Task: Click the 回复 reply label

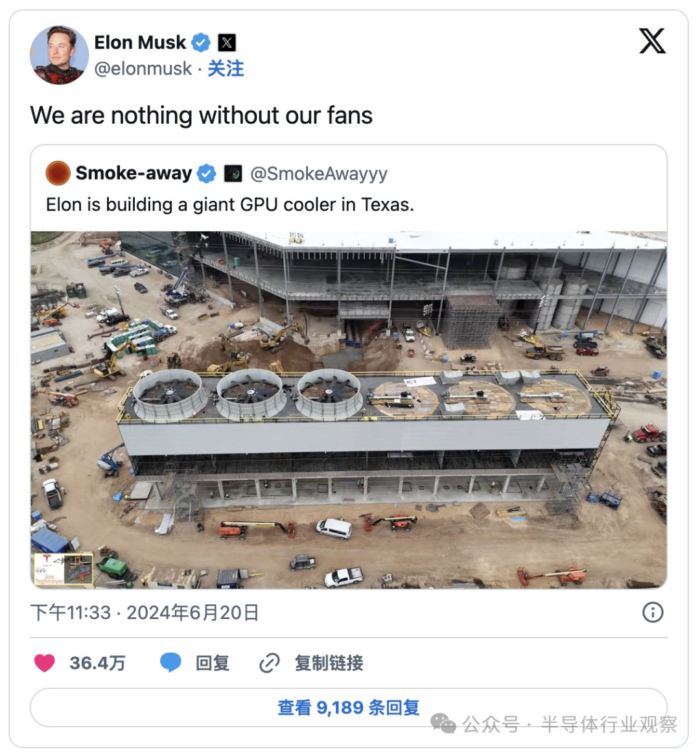Action: (x=213, y=663)
